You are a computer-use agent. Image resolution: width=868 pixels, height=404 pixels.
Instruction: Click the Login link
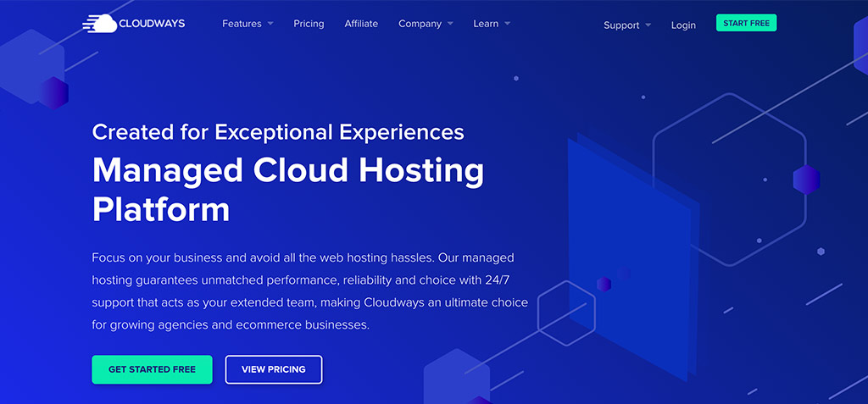coord(683,25)
